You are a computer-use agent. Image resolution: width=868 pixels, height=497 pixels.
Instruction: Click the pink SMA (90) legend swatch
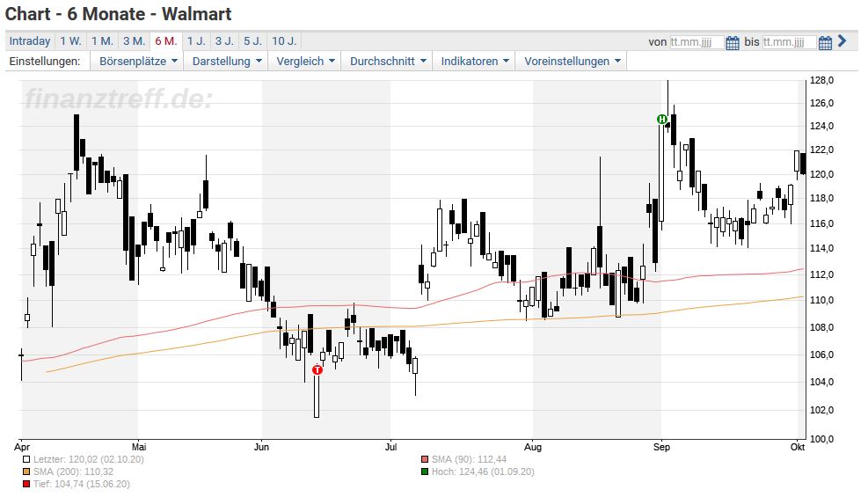coord(425,459)
